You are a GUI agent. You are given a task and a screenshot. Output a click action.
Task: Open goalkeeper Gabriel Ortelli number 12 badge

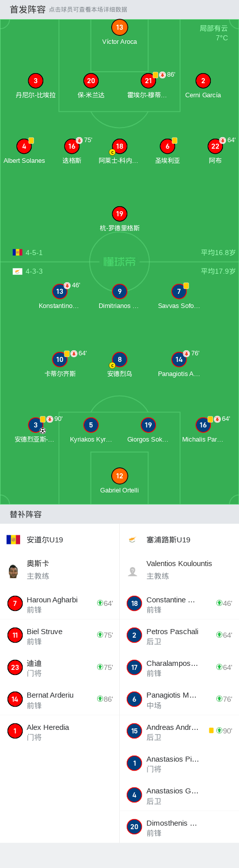coord(119,476)
